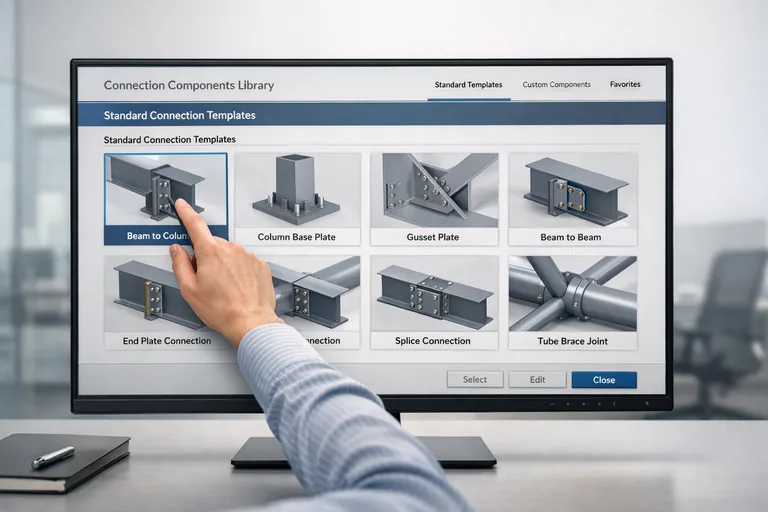Image resolution: width=768 pixels, height=512 pixels.
Task: Click the Beam to Column caption label
Action: click(x=138, y=237)
